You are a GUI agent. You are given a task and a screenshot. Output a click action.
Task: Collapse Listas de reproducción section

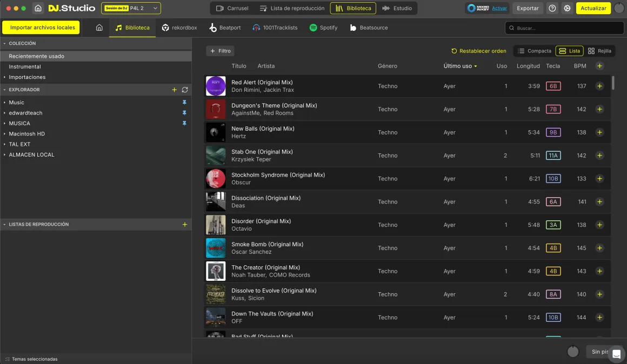pos(4,225)
